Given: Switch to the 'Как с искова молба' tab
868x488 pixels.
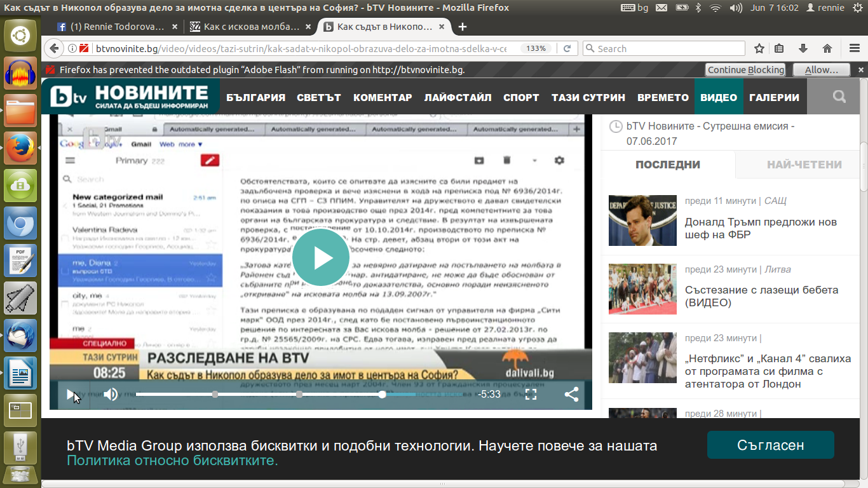Looking at the screenshot, I should pos(252,27).
